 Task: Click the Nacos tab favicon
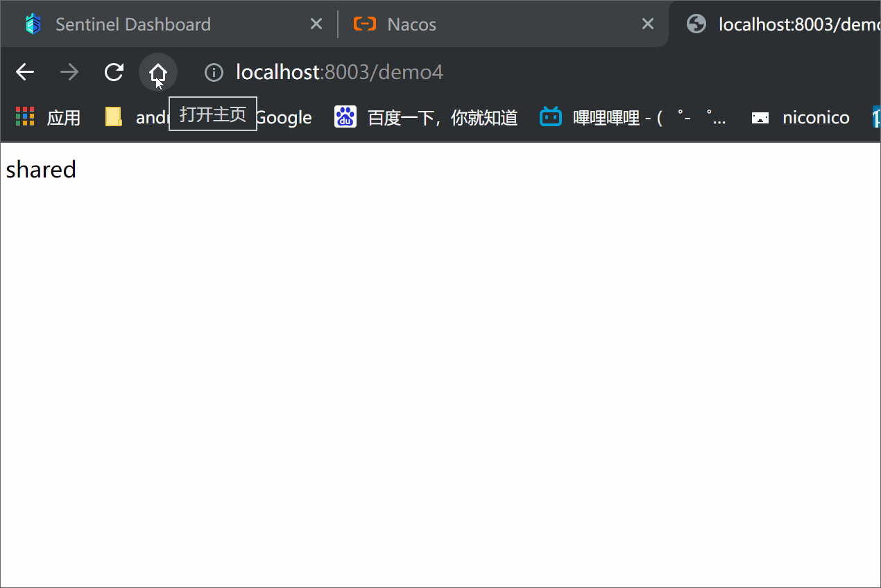(365, 24)
